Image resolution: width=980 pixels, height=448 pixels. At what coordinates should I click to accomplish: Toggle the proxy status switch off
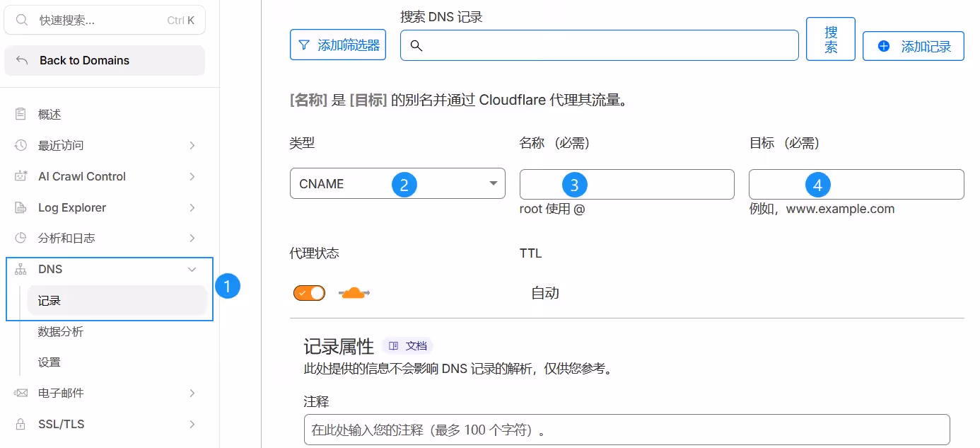tap(309, 293)
